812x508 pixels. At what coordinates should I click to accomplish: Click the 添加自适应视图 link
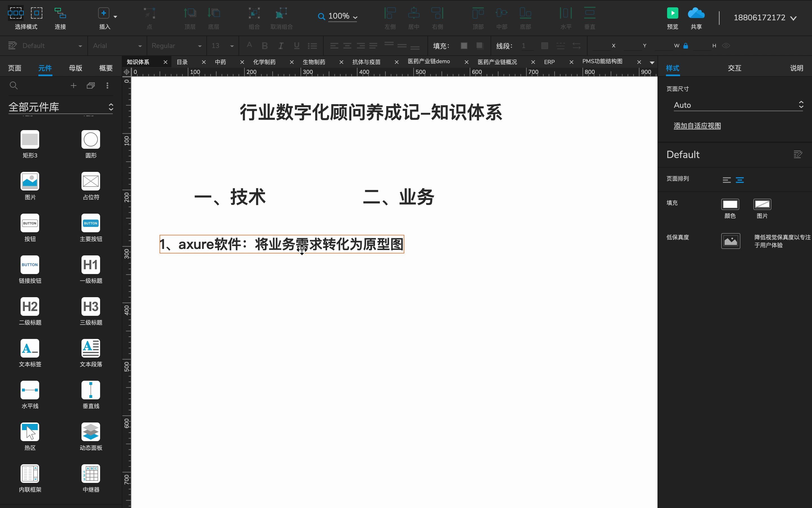click(697, 126)
